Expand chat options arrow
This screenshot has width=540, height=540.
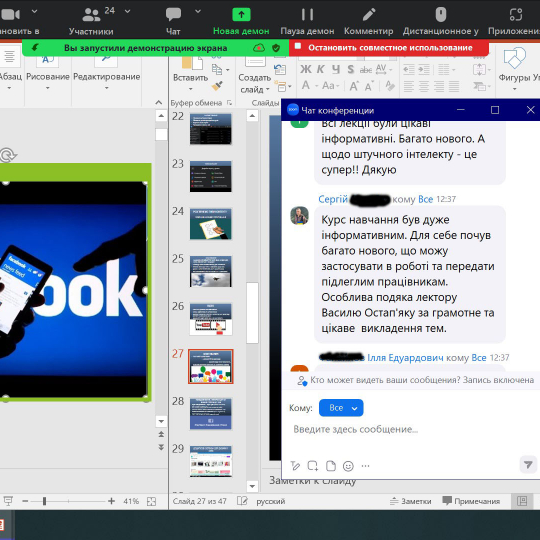(198, 11)
